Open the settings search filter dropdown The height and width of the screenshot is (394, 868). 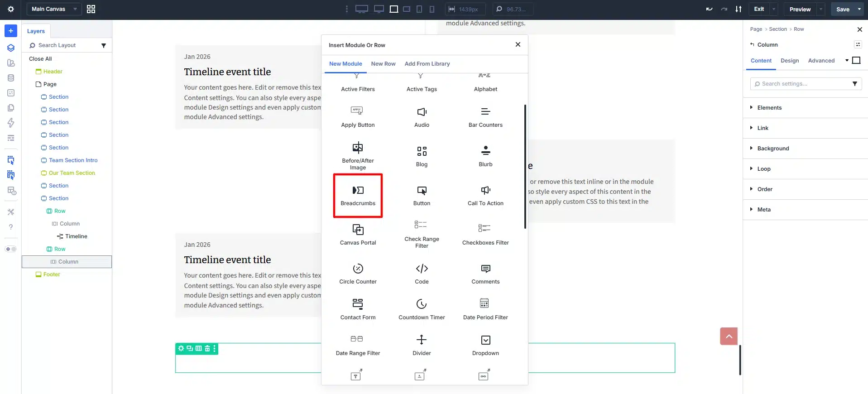tap(855, 84)
